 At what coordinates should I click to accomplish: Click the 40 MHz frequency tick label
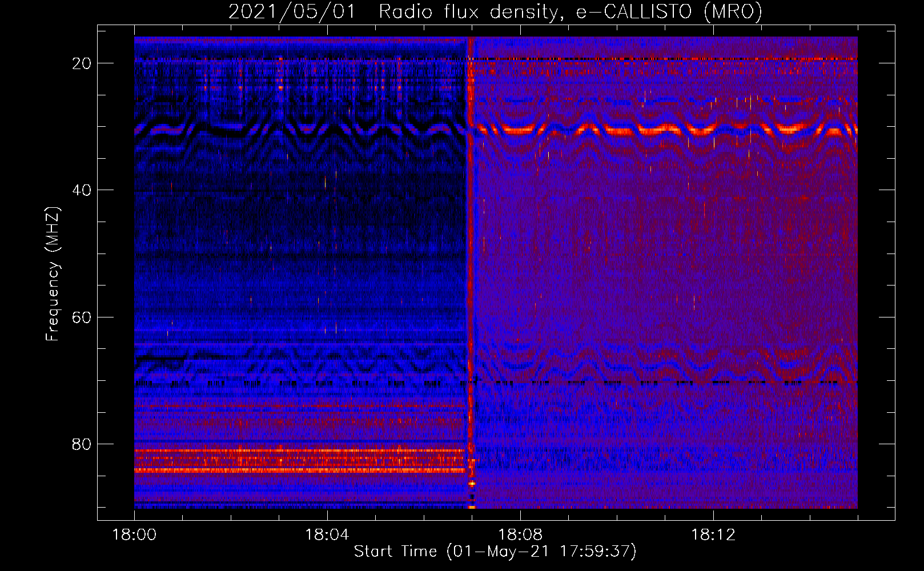click(82, 190)
